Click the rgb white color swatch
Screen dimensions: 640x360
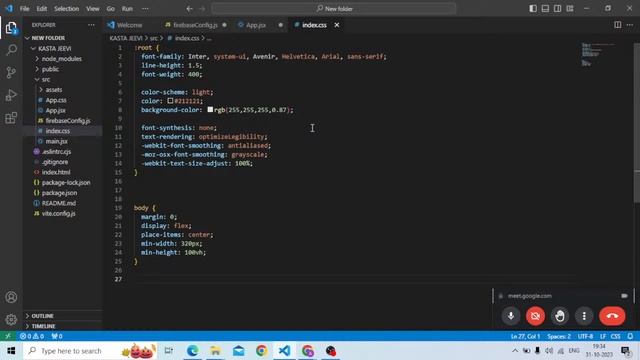210,109
